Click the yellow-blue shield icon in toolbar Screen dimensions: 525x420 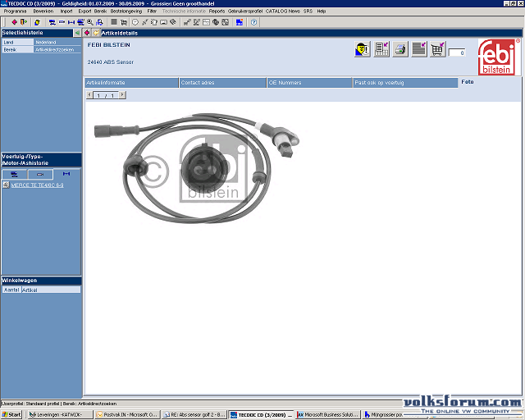(37, 22)
